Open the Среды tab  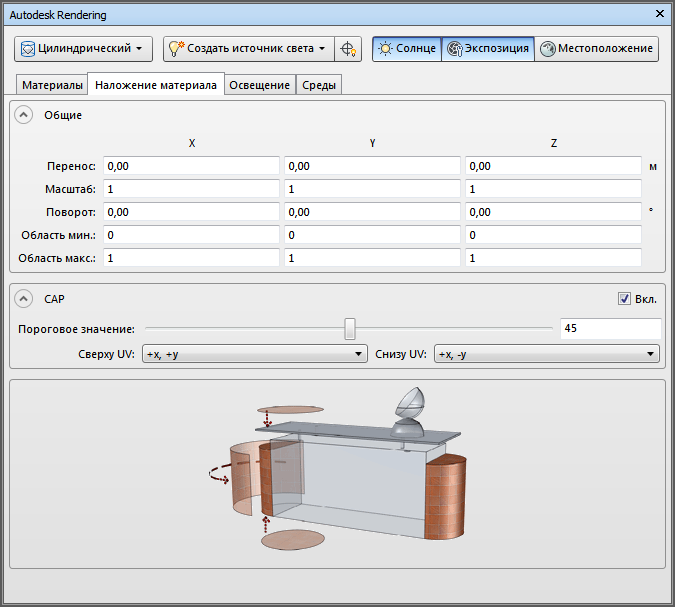pos(319,85)
